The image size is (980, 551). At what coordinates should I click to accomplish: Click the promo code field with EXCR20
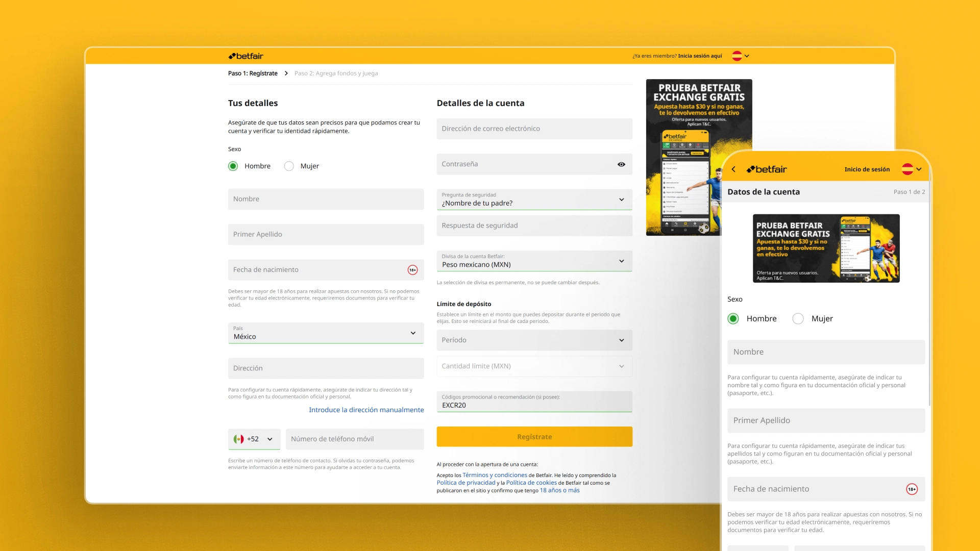(534, 402)
